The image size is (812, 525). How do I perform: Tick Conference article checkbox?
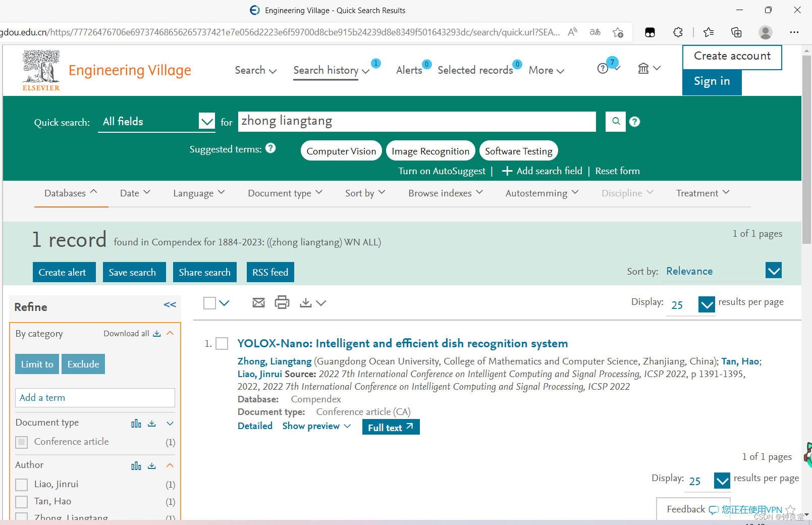click(21, 442)
